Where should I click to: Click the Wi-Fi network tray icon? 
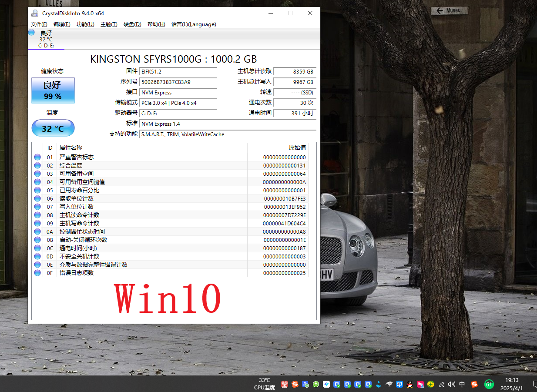pyautogui.click(x=442, y=384)
